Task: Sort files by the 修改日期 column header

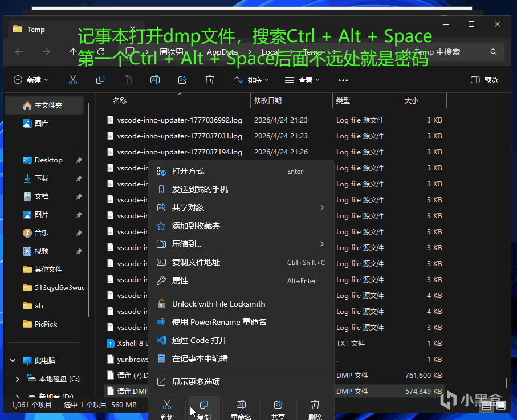Action: point(268,100)
